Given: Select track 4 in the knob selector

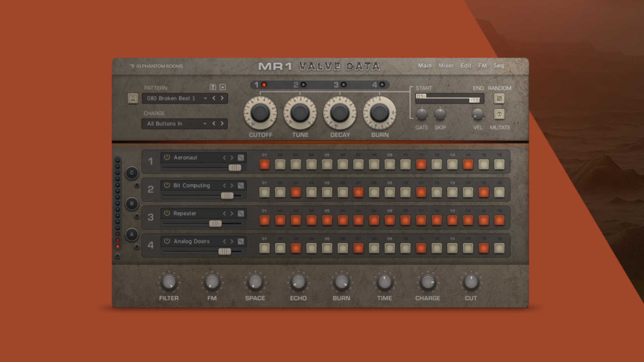Looking at the screenshot, I should point(378,85).
